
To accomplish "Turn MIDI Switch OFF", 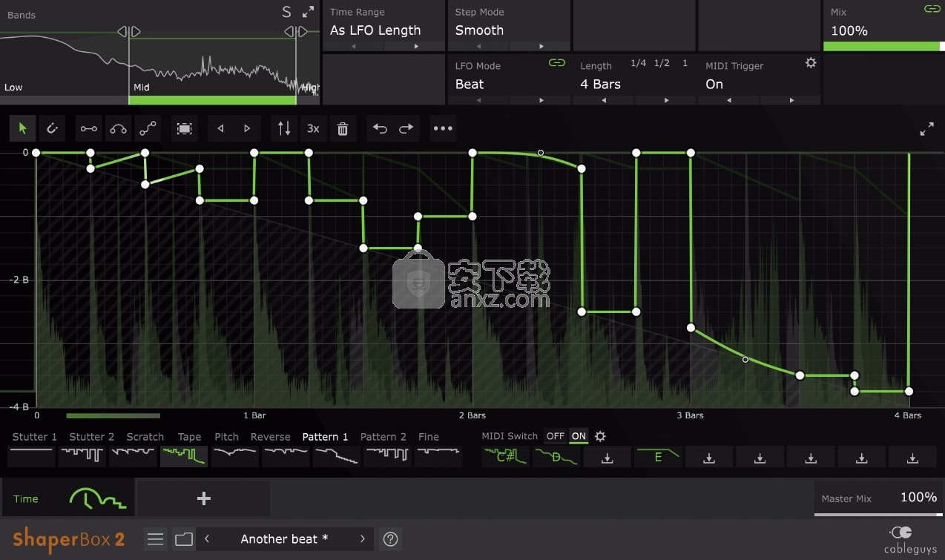I will click(x=556, y=436).
